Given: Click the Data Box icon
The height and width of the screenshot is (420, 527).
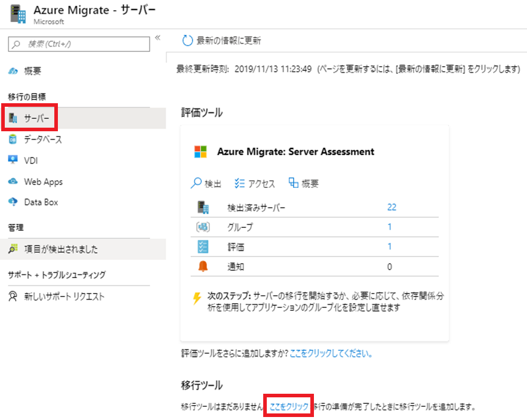Looking at the screenshot, I should pos(13,202).
